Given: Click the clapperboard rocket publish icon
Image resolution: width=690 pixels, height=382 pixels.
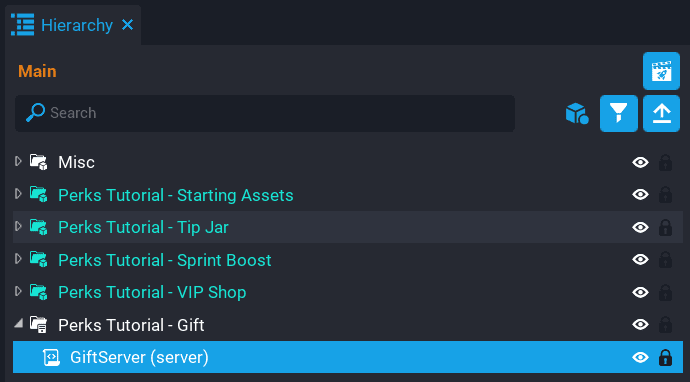Looking at the screenshot, I should click(x=661, y=71).
